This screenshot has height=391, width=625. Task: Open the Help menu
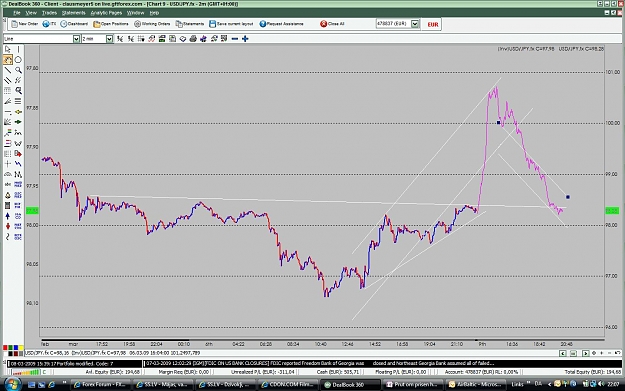tap(154, 13)
